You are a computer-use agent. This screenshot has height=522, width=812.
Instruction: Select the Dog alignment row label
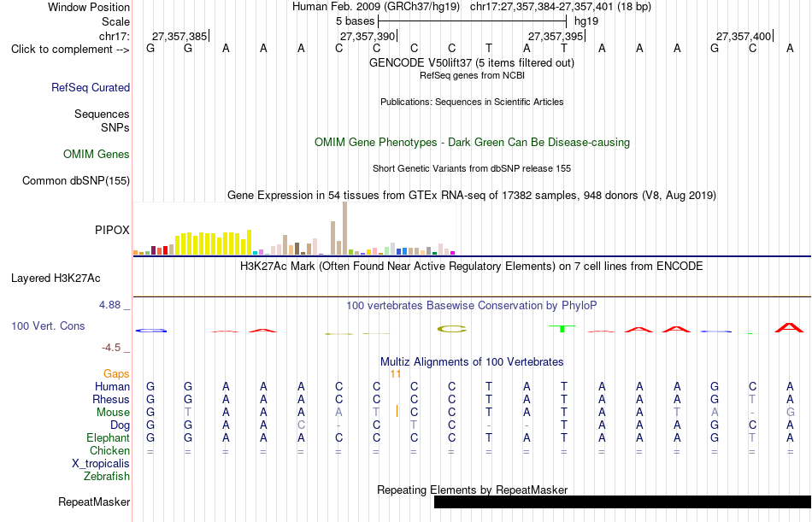(x=121, y=425)
